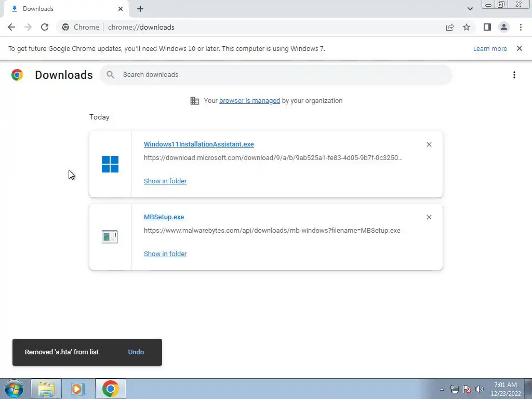532x399 pixels.
Task: Click the forward navigation arrow
Action: (28, 27)
